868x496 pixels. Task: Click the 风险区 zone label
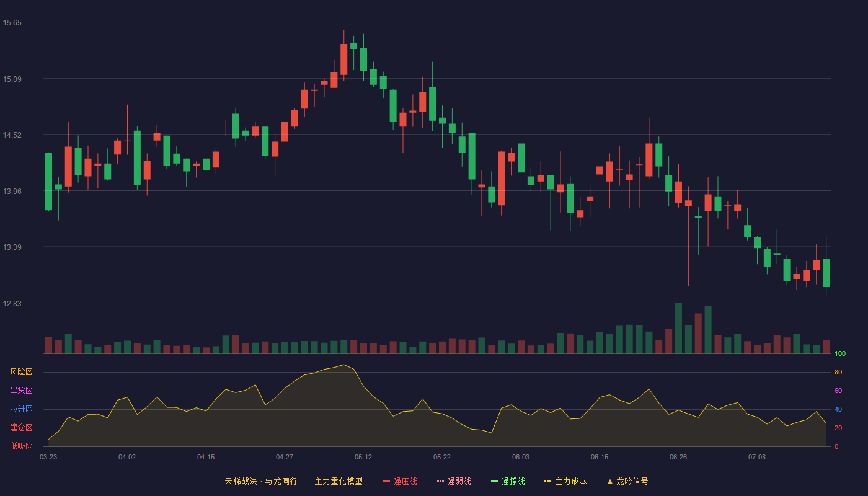pyautogui.click(x=21, y=372)
